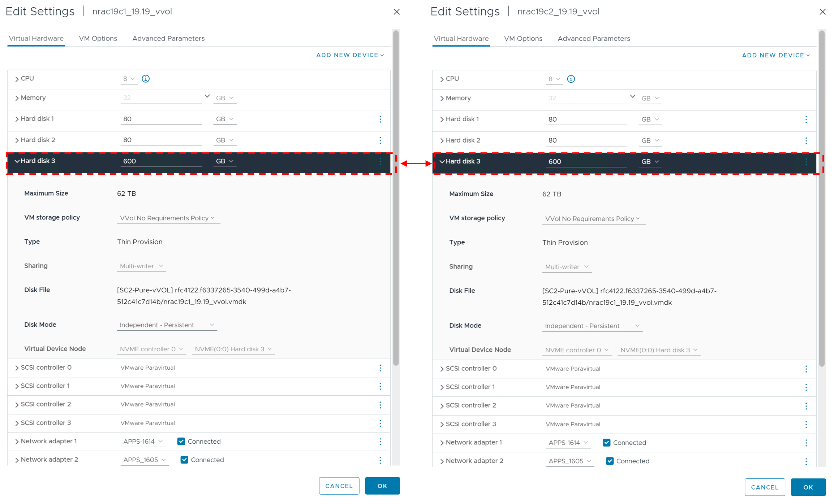This screenshot has height=504, width=834.
Task: Open SCSI controller 0 options, left dialog
Action: pos(380,368)
